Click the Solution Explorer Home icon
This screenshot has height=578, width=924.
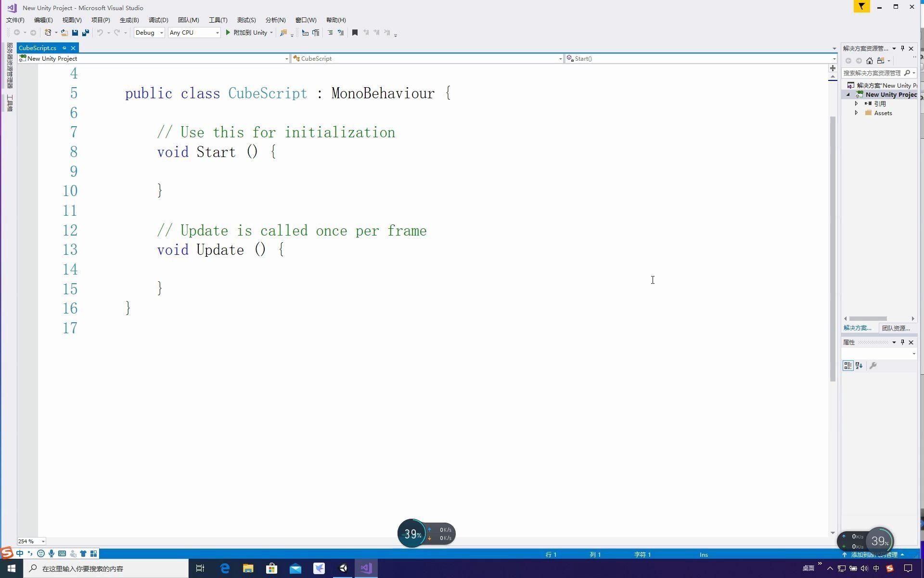869,61
